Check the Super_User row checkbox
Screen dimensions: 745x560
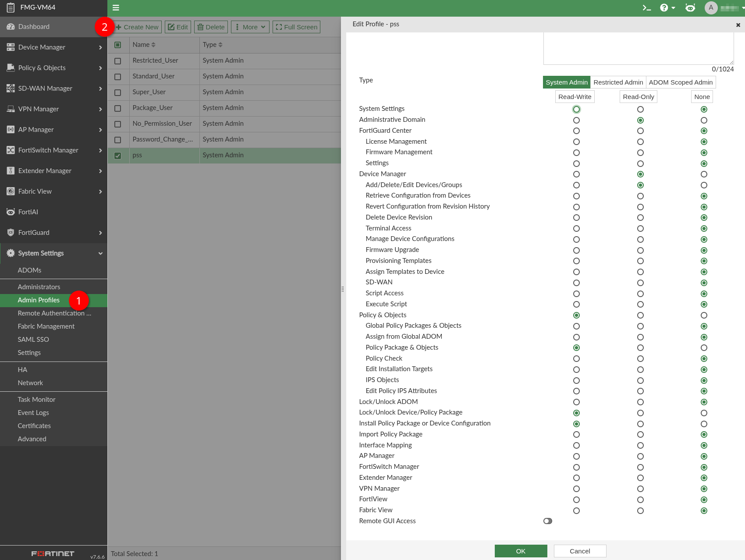pyautogui.click(x=118, y=92)
